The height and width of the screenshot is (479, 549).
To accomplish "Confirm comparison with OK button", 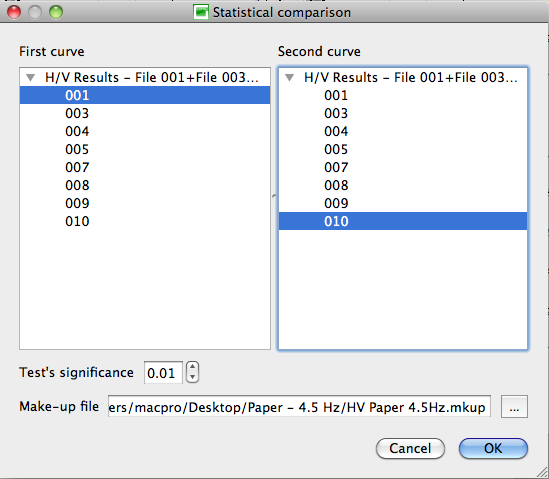I will tap(493, 448).
